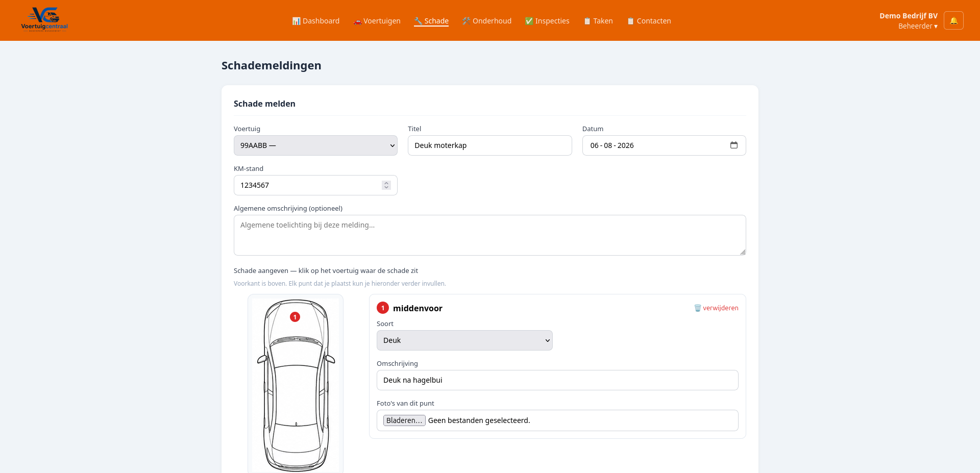980x473 pixels.
Task: Click the Onderhoud tools icon
Action: coord(467,21)
